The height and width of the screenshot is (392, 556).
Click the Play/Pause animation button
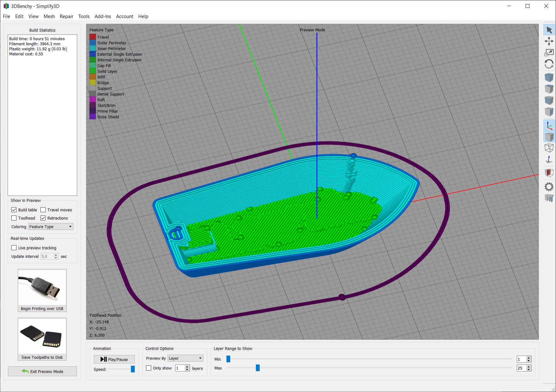point(114,359)
